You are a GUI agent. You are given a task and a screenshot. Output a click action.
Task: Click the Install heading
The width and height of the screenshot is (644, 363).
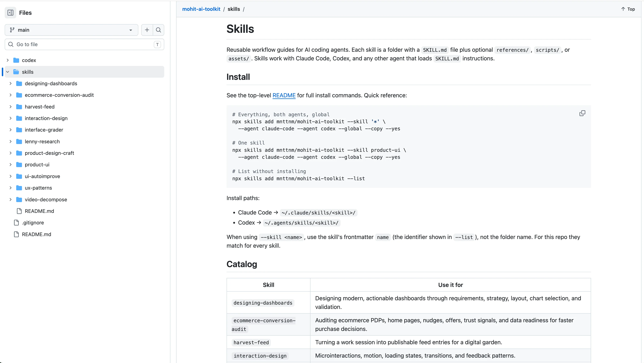click(x=238, y=77)
